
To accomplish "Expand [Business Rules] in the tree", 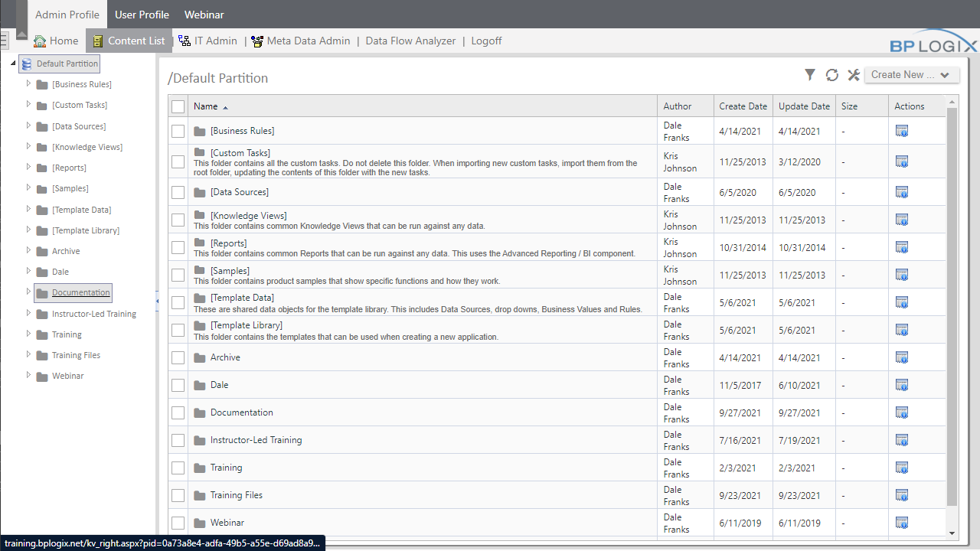I will [x=28, y=83].
